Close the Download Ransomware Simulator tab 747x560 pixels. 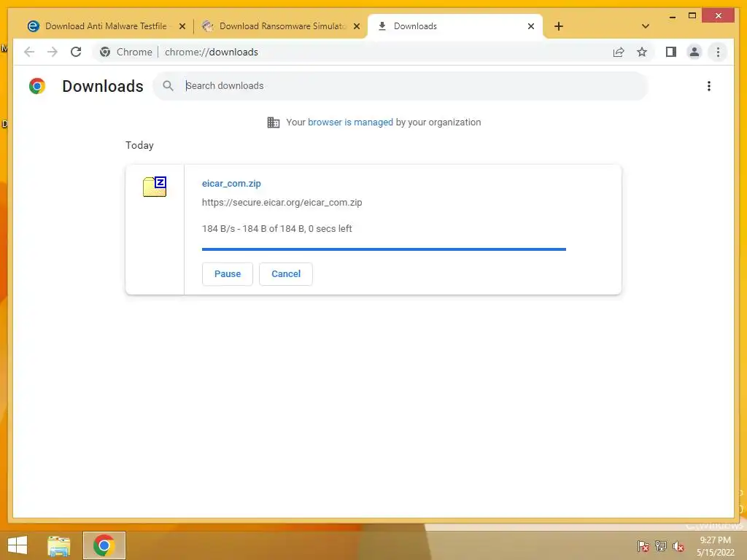coord(356,27)
